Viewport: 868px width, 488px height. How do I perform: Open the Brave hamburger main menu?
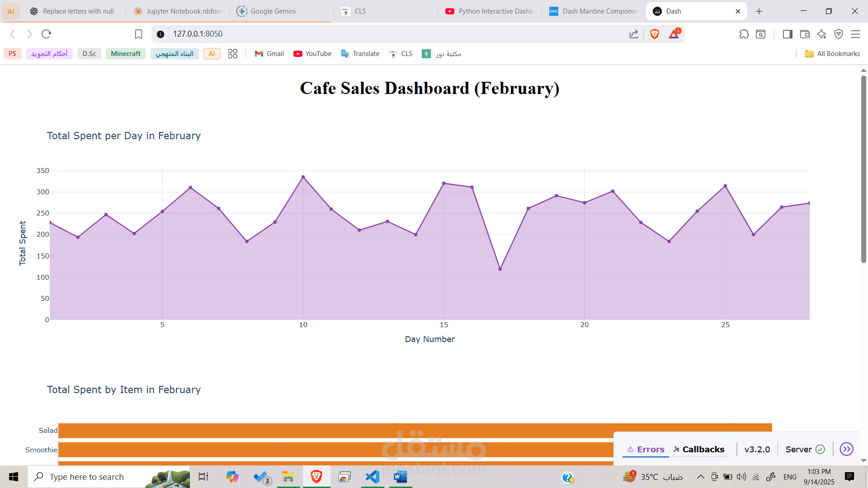click(x=855, y=34)
